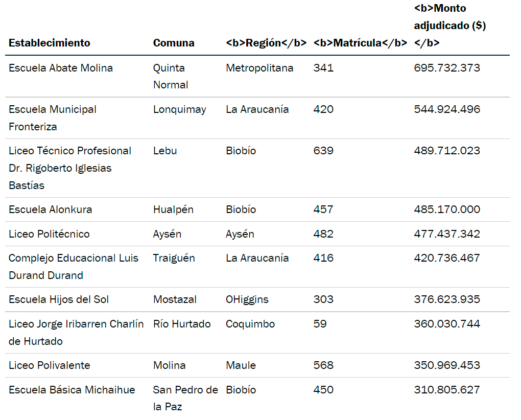The image size is (521, 420).
Task: Click the Lebu comuna cell
Action: pos(165,151)
